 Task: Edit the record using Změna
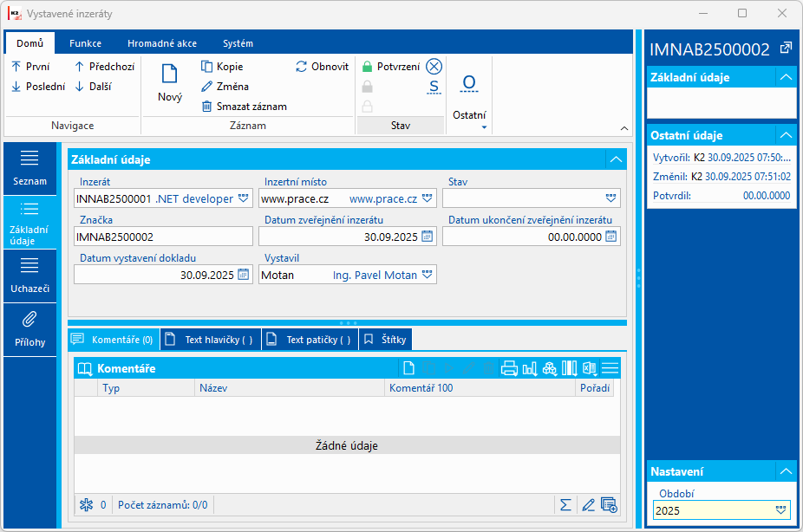coord(225,87)
